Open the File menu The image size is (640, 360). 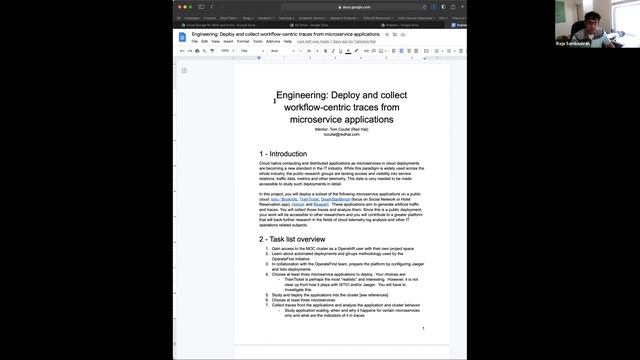tap(195, 42)
